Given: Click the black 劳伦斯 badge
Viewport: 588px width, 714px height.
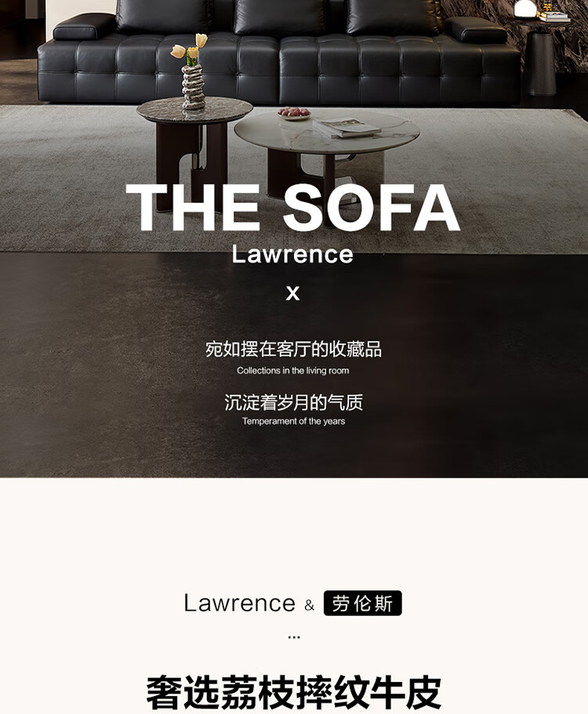Looking at the screenshot, I should [x=362, y=603].
